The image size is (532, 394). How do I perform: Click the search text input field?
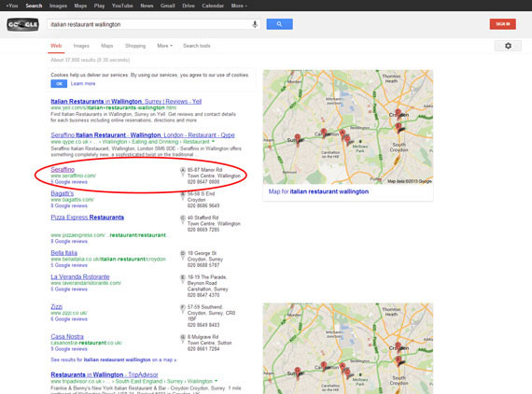149,24
